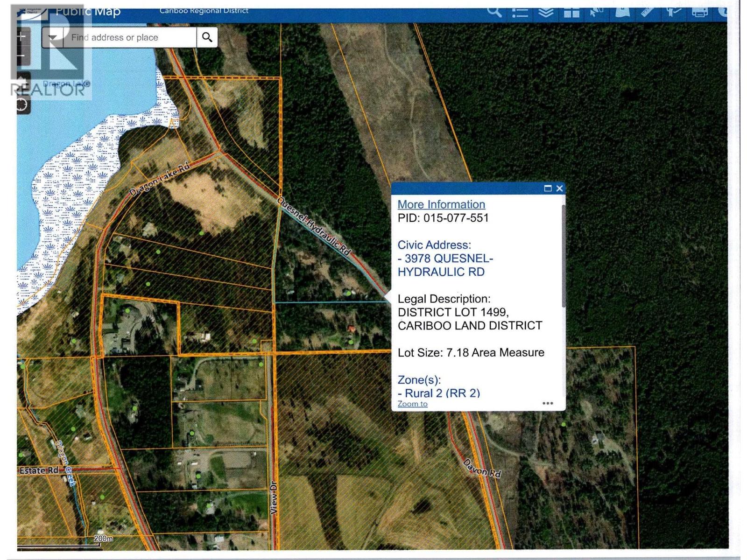The width and height of the screenshot is (747, 560).
Task: Expand the home default-extent button
Action: click(x=22, y=79)
